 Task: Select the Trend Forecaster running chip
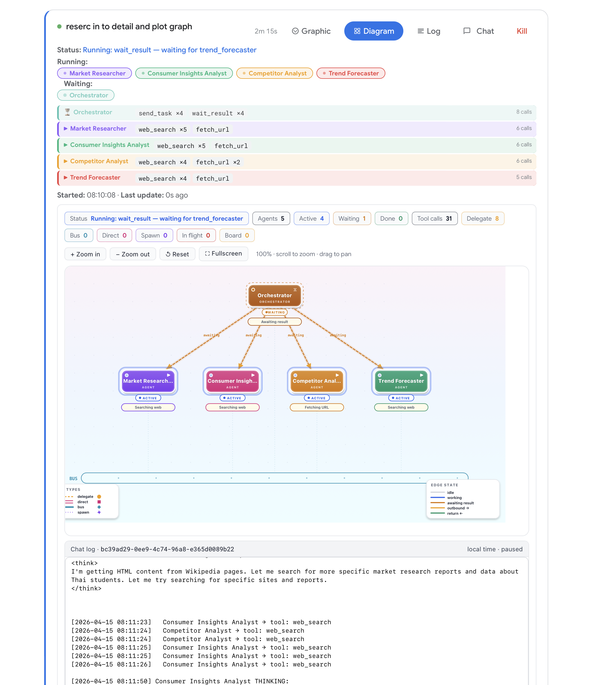coord(351,73)
